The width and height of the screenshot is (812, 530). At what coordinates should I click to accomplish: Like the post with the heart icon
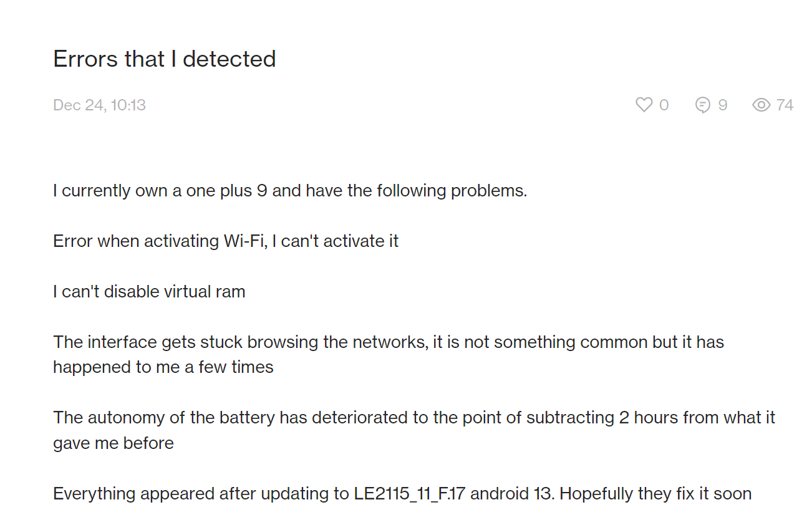644,105
